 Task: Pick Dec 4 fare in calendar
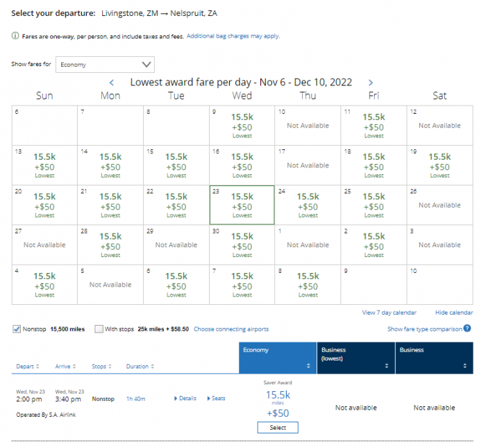pos(44,285)
